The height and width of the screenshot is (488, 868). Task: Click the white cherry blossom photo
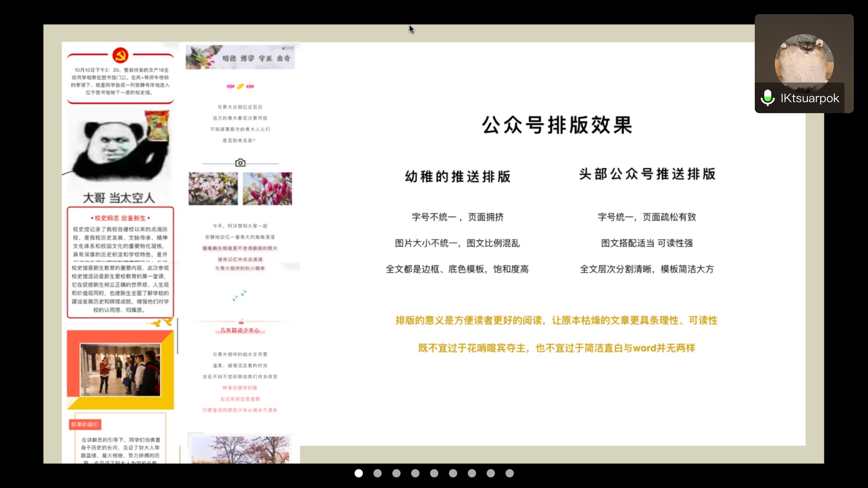click(x=213, y=189)
